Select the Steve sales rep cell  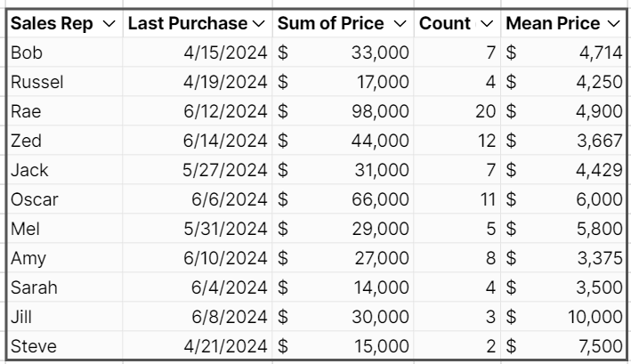tap(64, 345)
